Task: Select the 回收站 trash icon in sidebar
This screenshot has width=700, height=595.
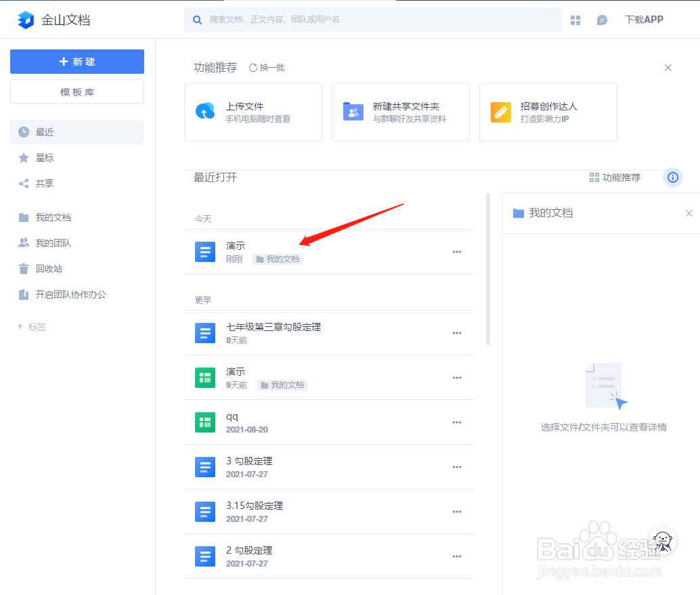Action: [24, 268]
